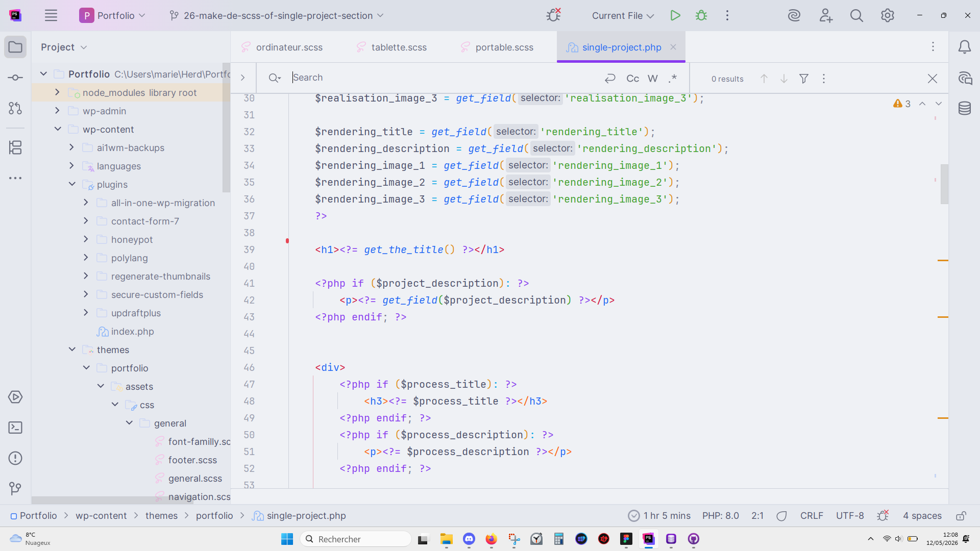
Task: Open the AI Assistant chat panel
Action: [964, 78]
